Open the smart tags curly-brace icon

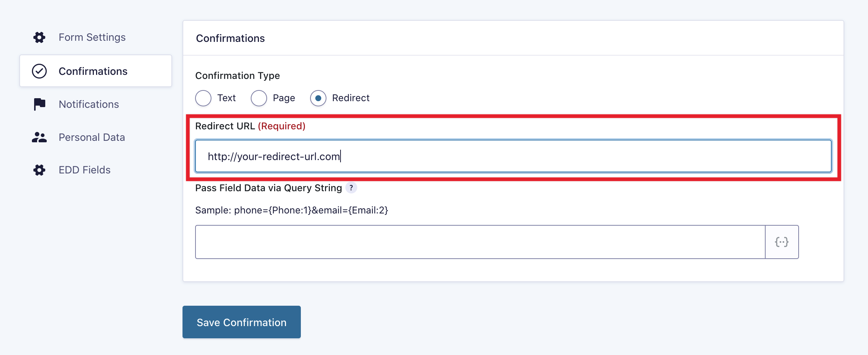coord(782,242)
